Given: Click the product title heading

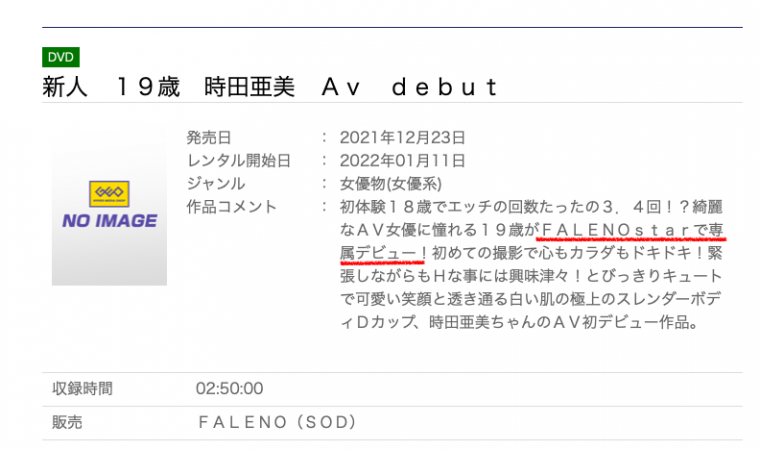Looking at the screenshot, I should click(x=269, y=87).
